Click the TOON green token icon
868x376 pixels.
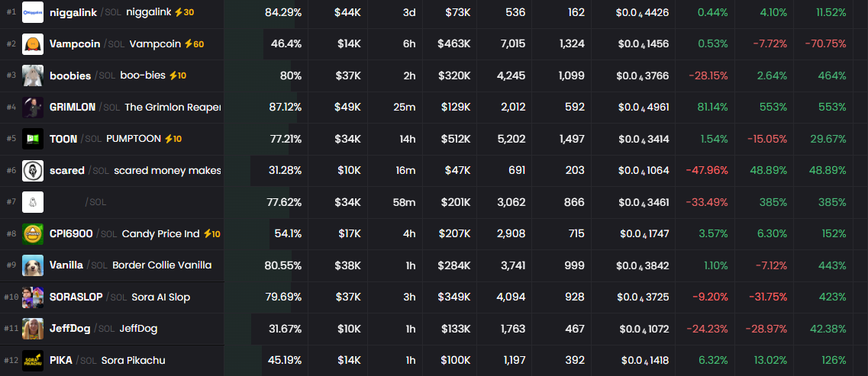[33, 139]
